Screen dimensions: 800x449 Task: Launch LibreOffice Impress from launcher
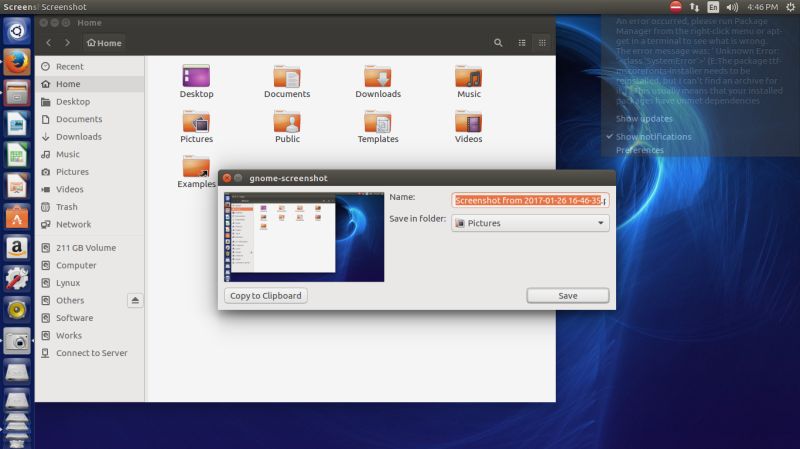coord(17,186)
